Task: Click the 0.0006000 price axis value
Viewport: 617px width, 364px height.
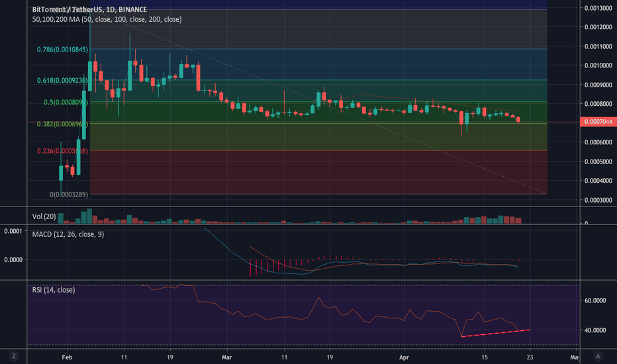Action: [x=598, y=142]
